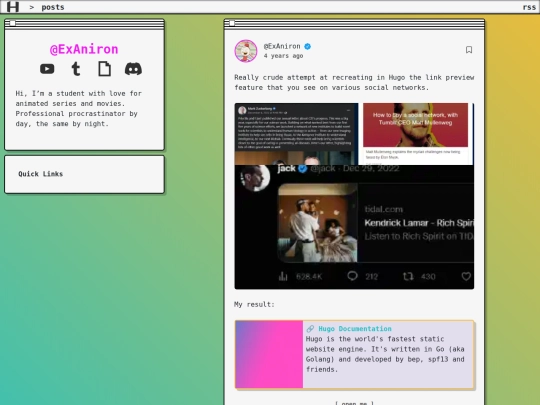Open the posts breadcrumb link
The image size is (540, 405).
[53, 7]
